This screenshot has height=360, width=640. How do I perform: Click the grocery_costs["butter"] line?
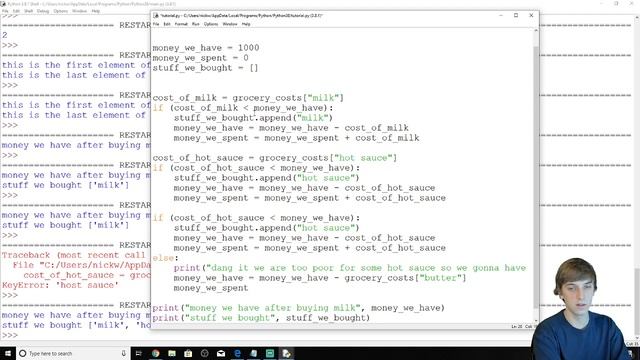(x=320, y=278)
